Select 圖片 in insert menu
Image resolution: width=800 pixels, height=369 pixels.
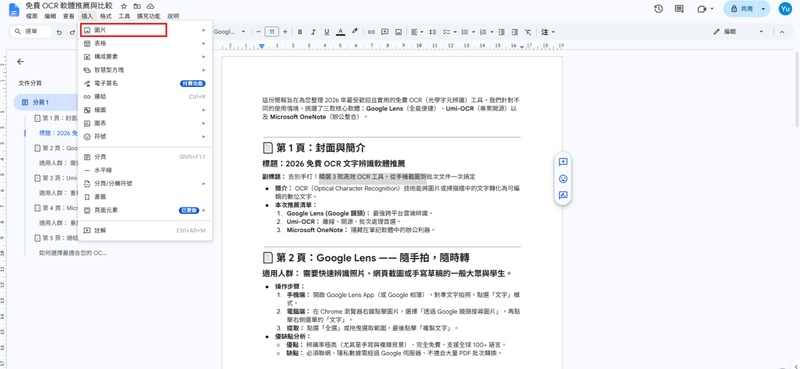point(145,30)
